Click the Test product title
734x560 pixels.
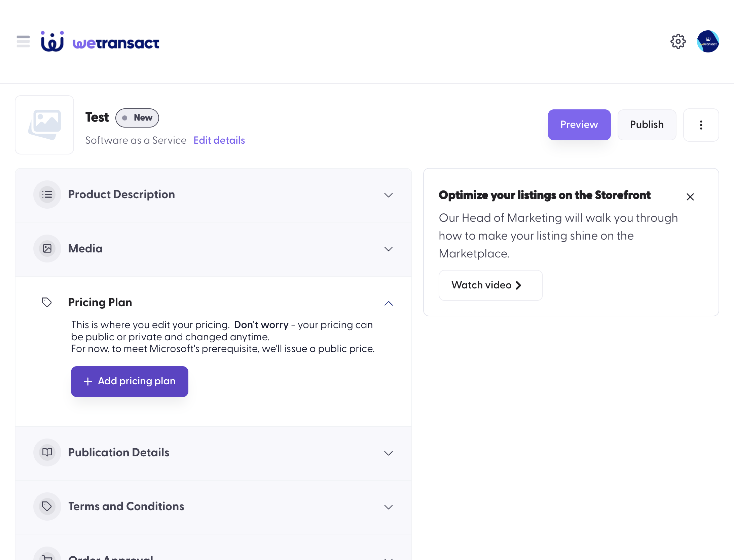(97, 117)
